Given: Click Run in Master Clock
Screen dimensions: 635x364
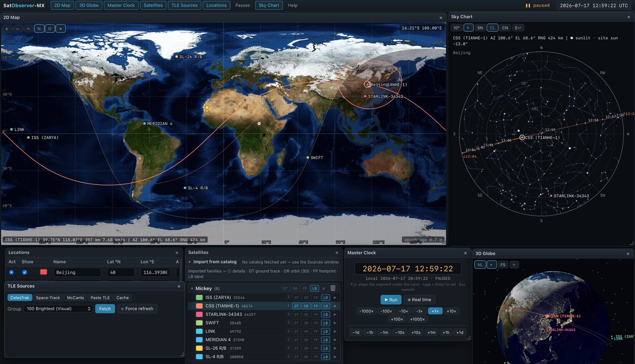Looking at the screenshot, I should [391, 299].
